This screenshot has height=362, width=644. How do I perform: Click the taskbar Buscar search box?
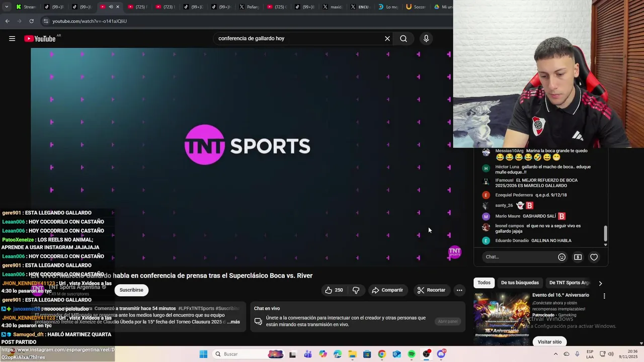click(249, 354)
